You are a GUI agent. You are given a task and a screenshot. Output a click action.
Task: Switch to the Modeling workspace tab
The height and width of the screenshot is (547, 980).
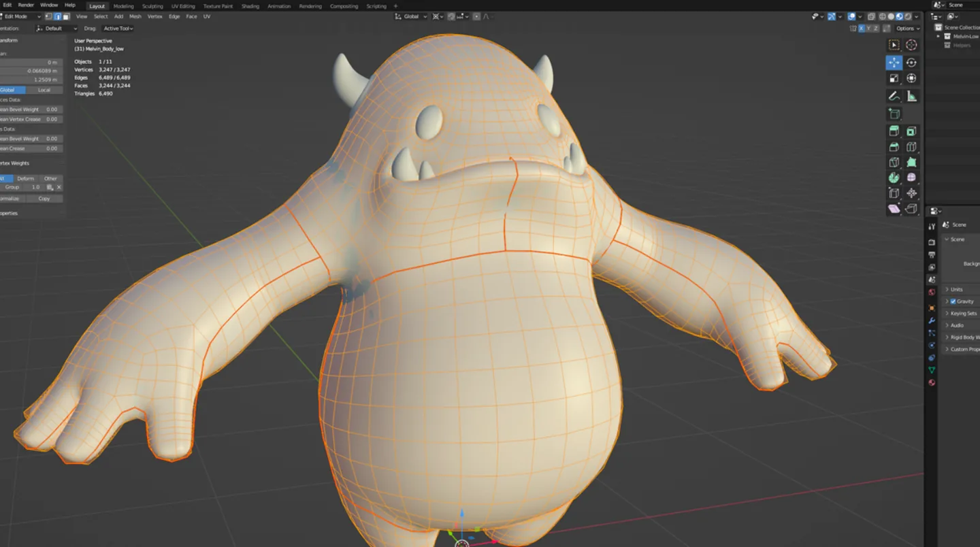123,6
